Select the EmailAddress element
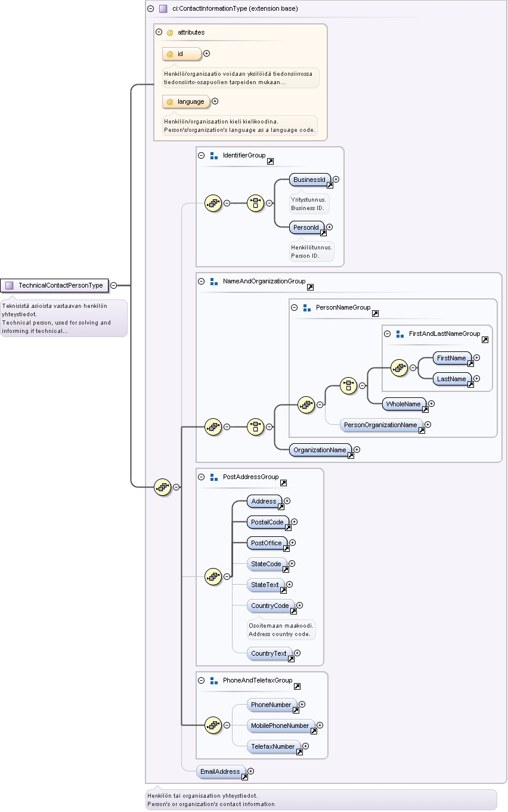 (x=220, y=772)
